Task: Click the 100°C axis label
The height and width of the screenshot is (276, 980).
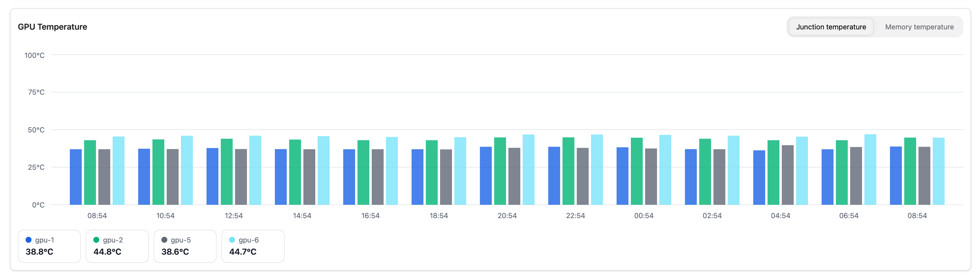Action: point(35,55)
